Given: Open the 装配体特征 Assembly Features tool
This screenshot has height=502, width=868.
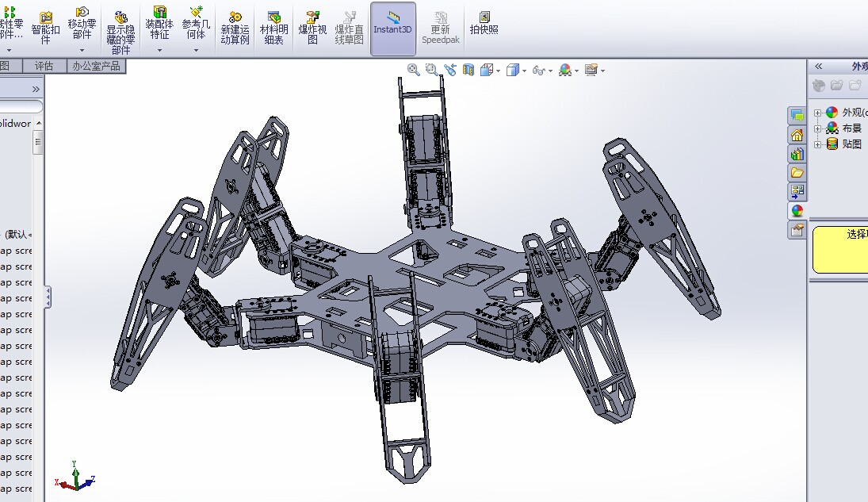Looking at the screenshot, I should [x=159, y=23].
